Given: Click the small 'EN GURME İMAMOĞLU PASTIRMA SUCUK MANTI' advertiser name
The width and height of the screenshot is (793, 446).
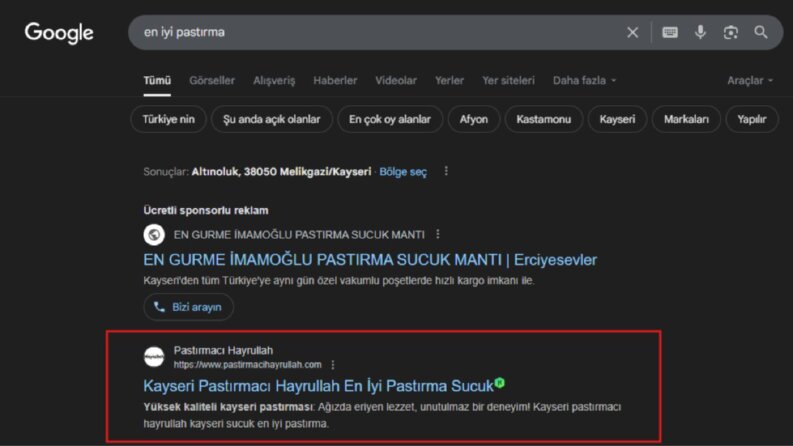Looking at the screenshot, I should pyautogui.click(x=299, y=235).
